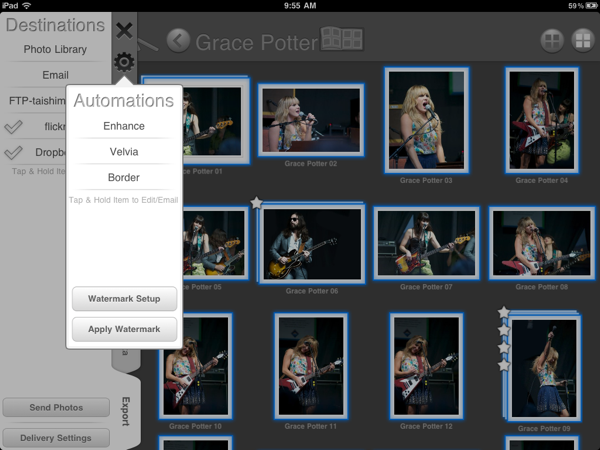Click the top star on Grace Potter 09
This screenshot has width=600, height=450.
tap(504, 313)
